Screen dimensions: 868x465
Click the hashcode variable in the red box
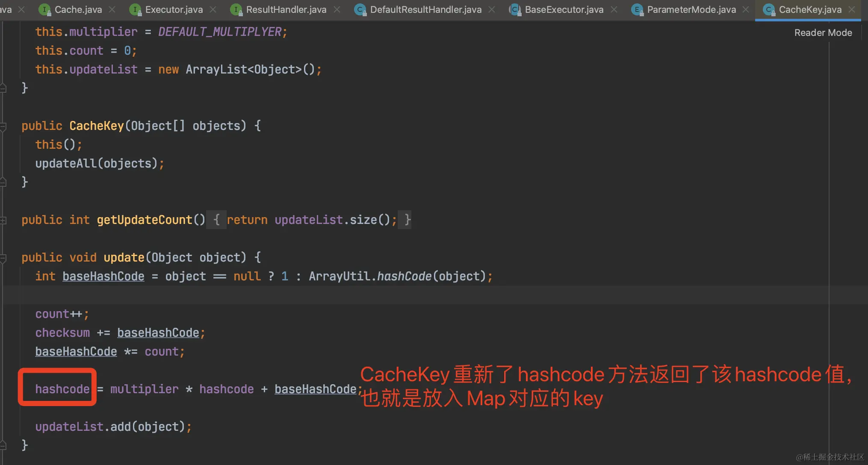[62, 389]
